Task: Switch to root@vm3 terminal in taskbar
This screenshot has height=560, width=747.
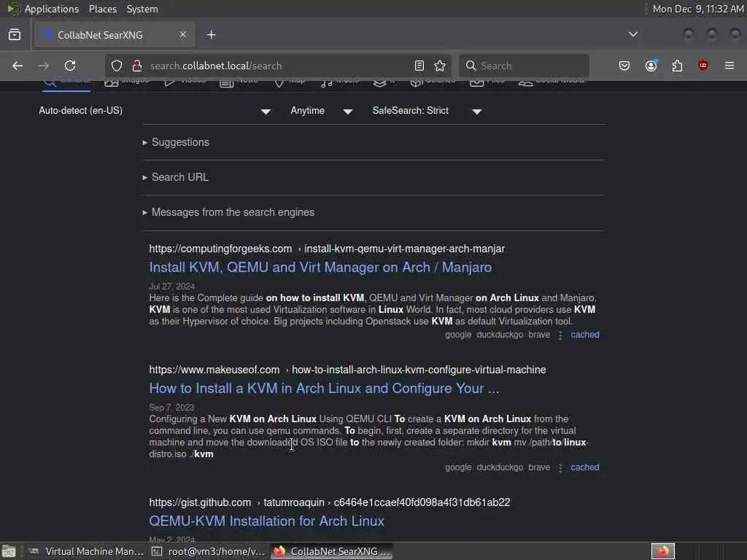Action: tap(208, 551)
